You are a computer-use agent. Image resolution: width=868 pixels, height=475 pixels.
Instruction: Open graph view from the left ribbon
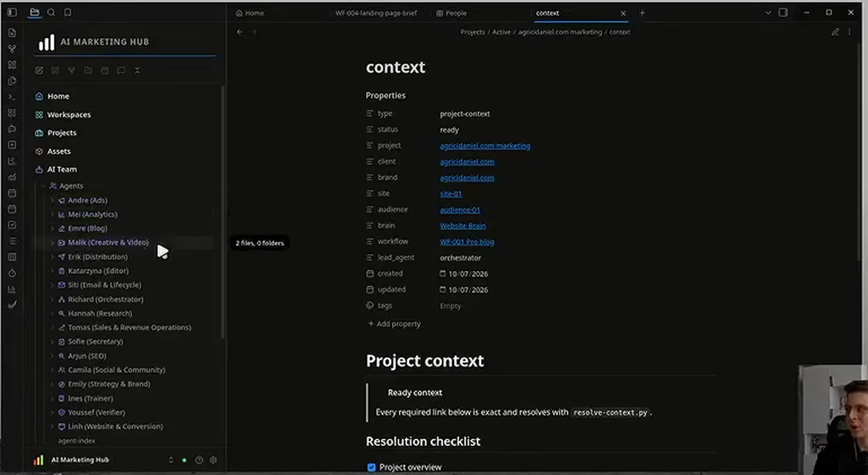coord(12,49)
